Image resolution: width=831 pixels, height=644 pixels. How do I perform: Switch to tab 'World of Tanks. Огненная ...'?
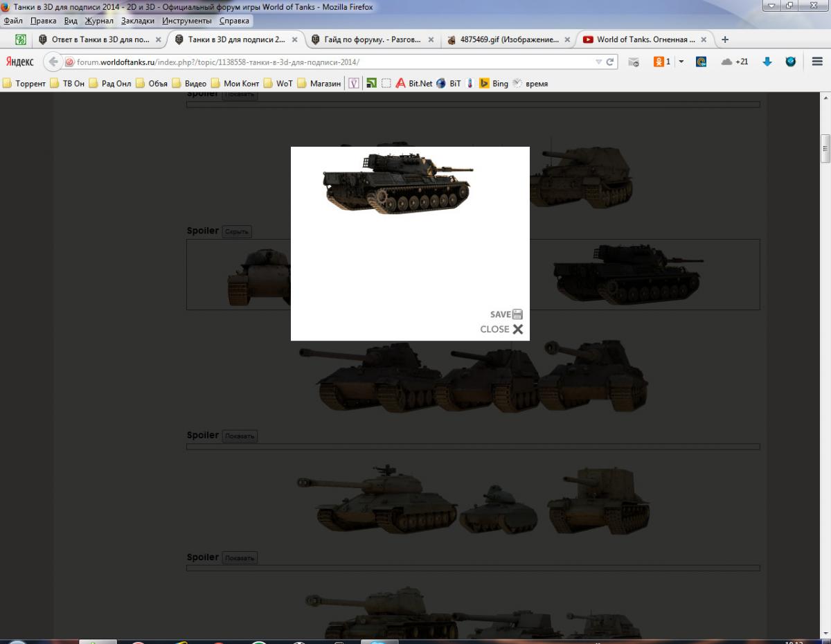click(645, 39)
